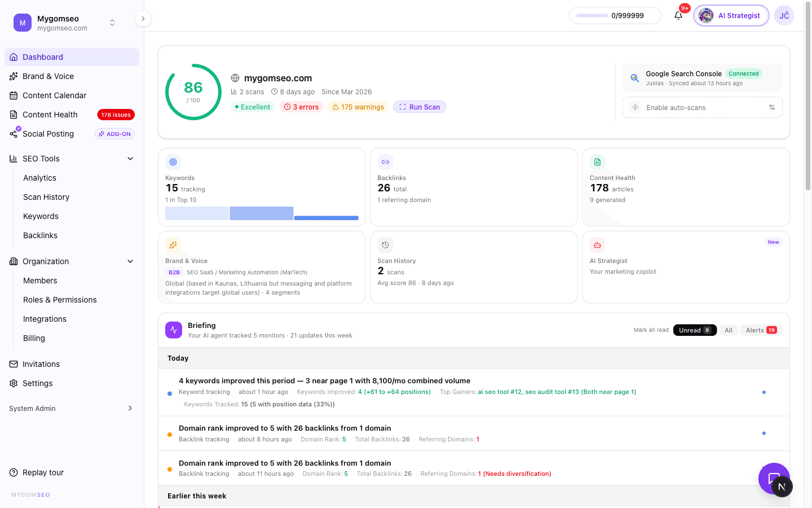Screen dimensions: 812x508
Task: Select the All tab in Briefing
Action: click(x=729, y=330)
